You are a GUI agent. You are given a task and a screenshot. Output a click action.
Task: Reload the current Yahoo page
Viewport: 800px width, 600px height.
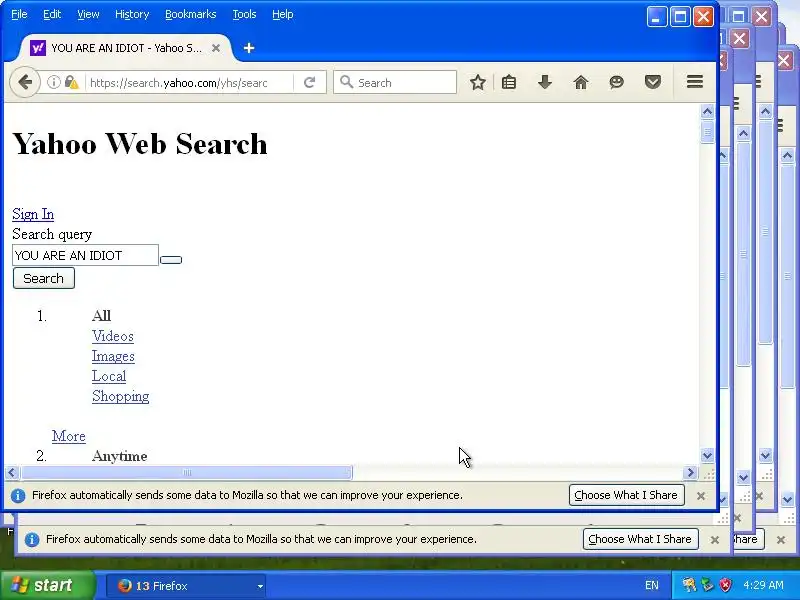[309, 82]
